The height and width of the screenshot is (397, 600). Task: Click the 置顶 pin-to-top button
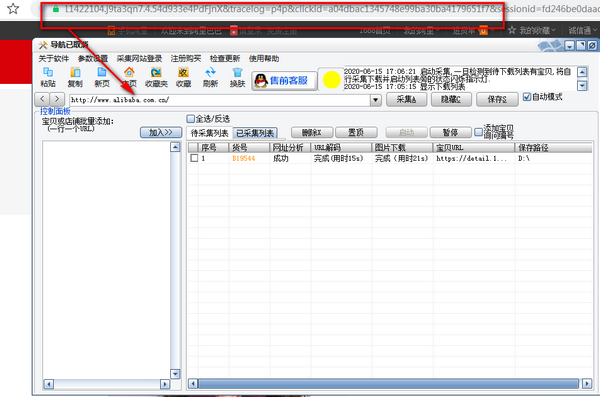coord(356,132)
